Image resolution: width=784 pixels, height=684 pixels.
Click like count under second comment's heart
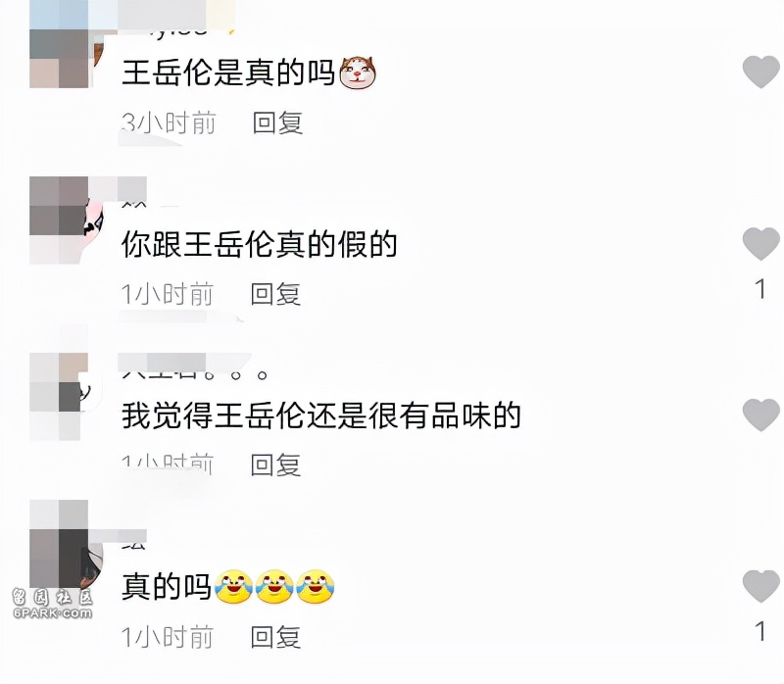pyautogui.click(x=760, y=289)
